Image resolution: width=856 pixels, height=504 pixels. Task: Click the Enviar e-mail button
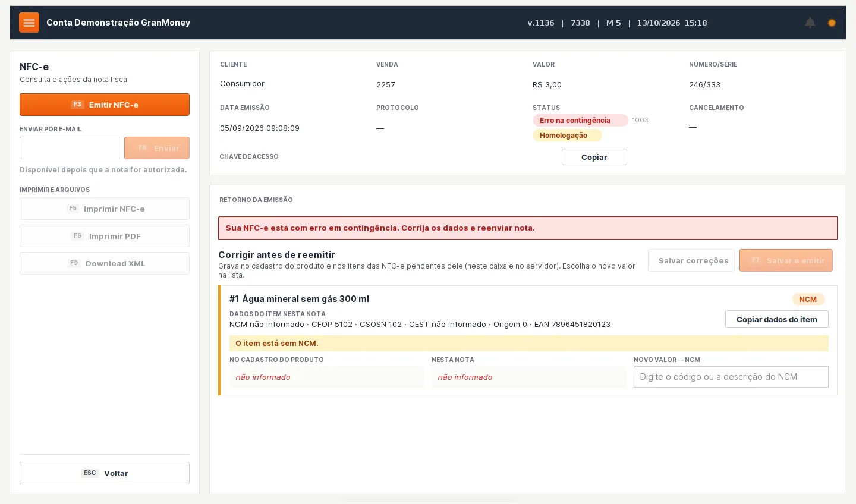click(157, 148)
